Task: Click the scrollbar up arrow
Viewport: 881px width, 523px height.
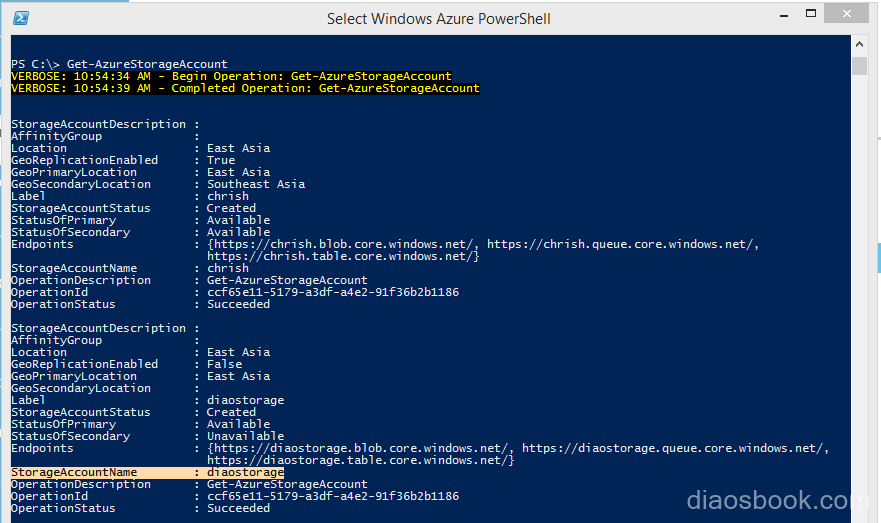Action: coord(859,44)
